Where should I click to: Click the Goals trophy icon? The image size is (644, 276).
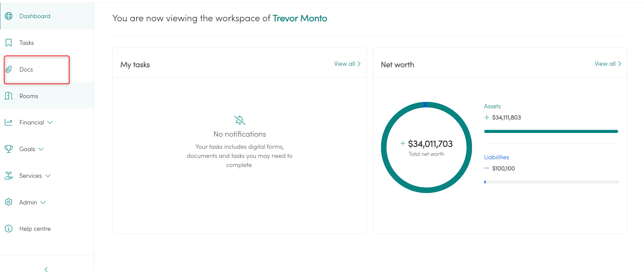point(9,149)
